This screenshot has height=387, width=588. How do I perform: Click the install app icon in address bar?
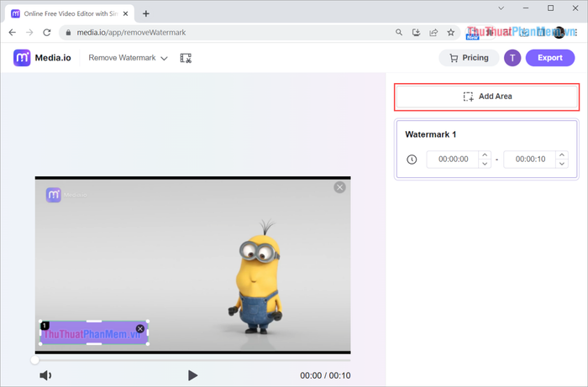pos(417,33)
